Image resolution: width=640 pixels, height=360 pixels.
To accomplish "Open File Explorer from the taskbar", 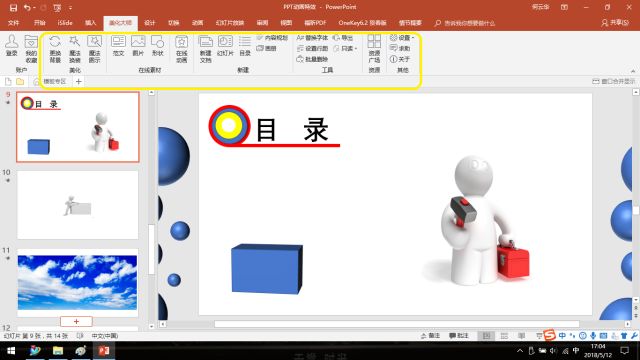I will pos(58,351).
